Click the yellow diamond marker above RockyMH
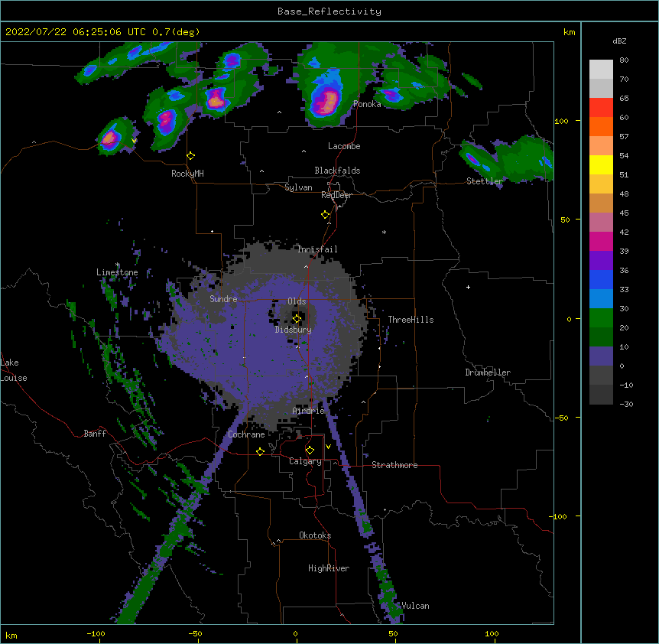Image resolution: width=659 pixels, height=644 pixels. [191, 156]
